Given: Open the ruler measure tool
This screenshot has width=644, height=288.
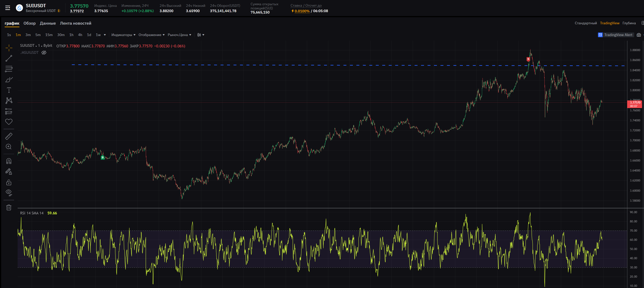Looking at the screenshot, I should pos(9,136).
